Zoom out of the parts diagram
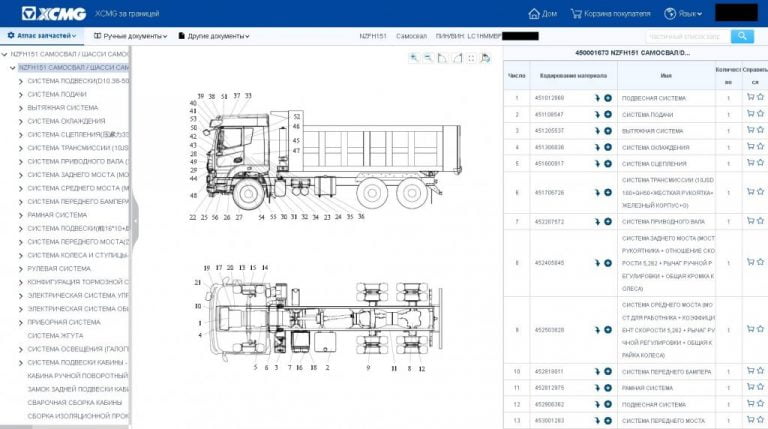Image resolution: width=768 pixels, height=429 pixels. point(428,58)
